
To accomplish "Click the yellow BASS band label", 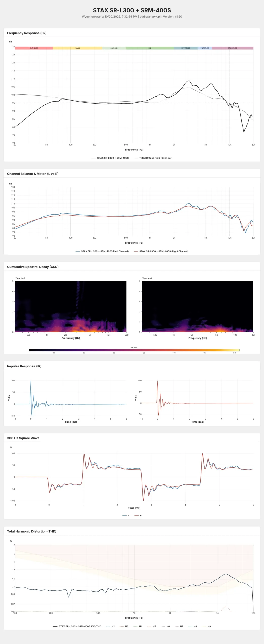I will [x=78, y=48].
